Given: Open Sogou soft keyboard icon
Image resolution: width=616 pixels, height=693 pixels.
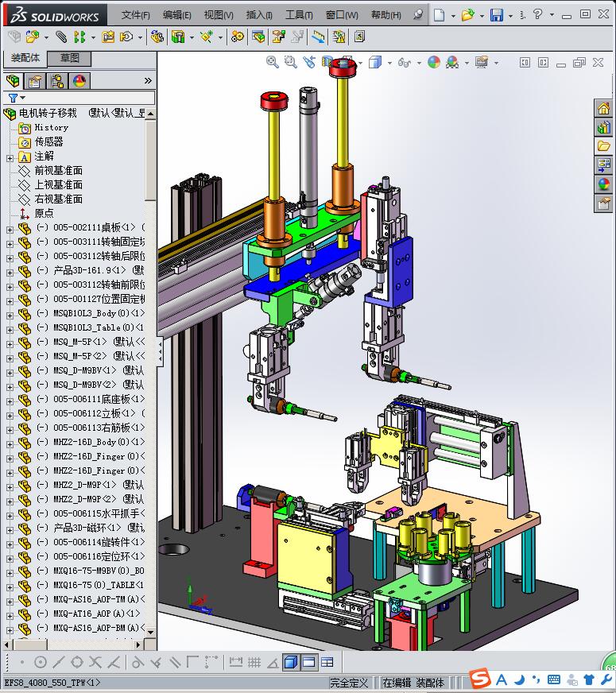Looking at the screenshot, I should (x=554, y=679).
